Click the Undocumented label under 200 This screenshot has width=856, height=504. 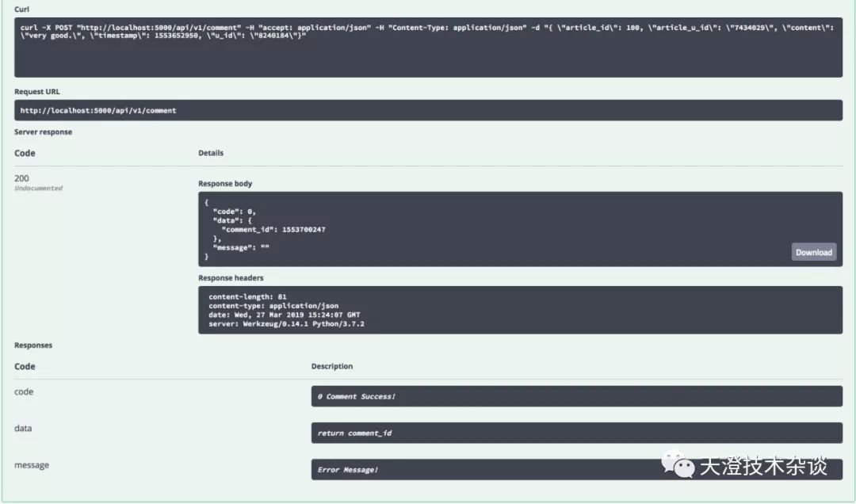pos(38,189)
